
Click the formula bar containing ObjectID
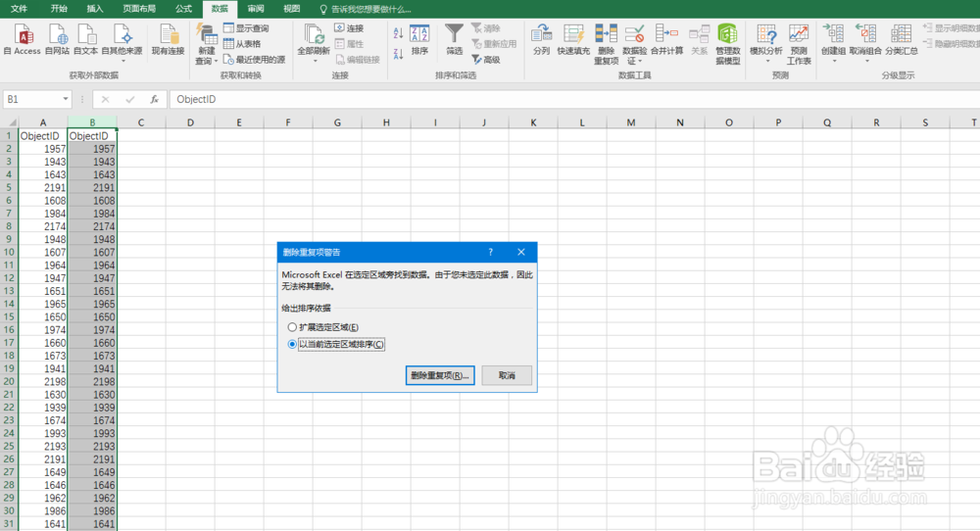[575, 99]
